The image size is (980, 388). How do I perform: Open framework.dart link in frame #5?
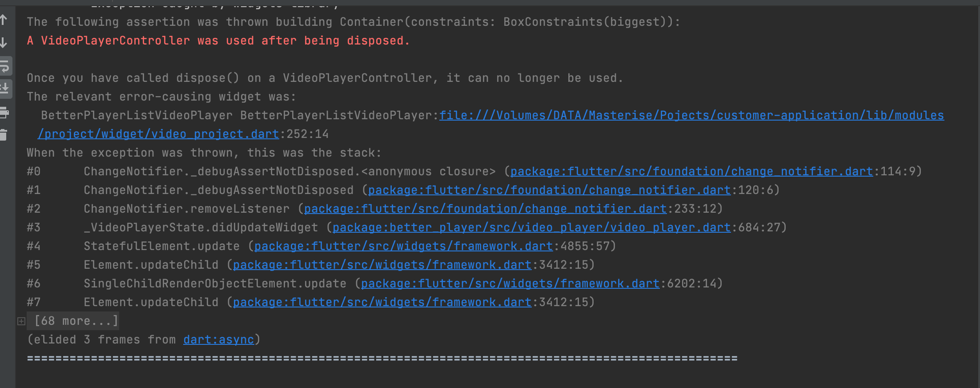click(382, 264)
